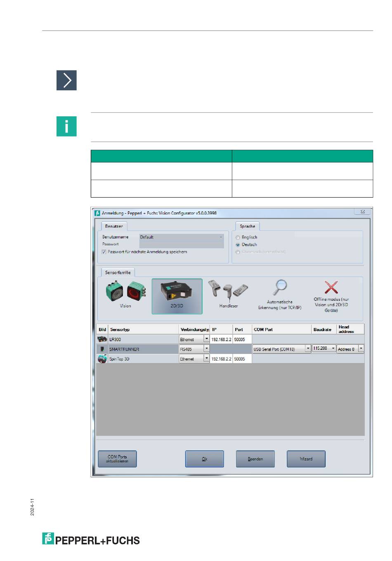Click the Beenden button
Viewport: 392px width, 561px height.
point(255,459)
